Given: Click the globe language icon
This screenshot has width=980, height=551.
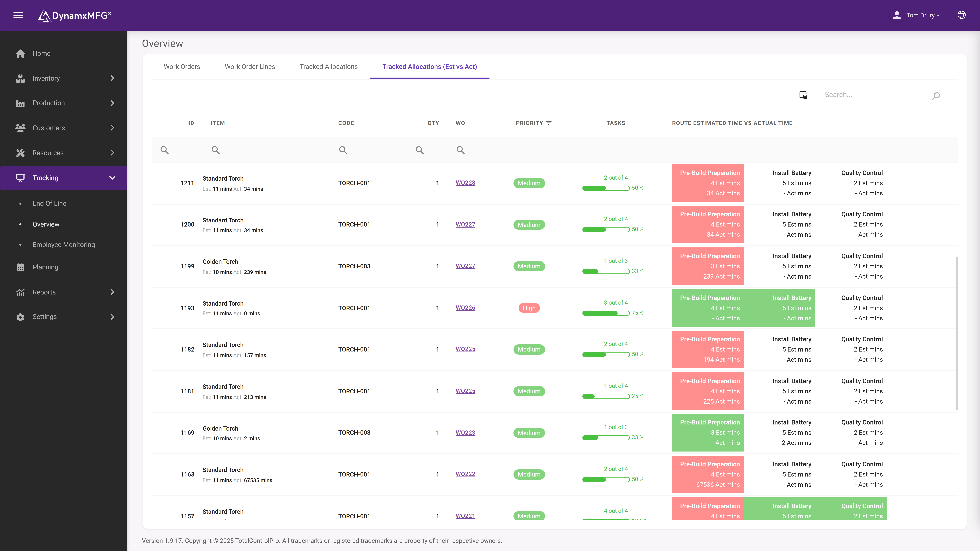Looking at the screenshot, I should point(962,15).
